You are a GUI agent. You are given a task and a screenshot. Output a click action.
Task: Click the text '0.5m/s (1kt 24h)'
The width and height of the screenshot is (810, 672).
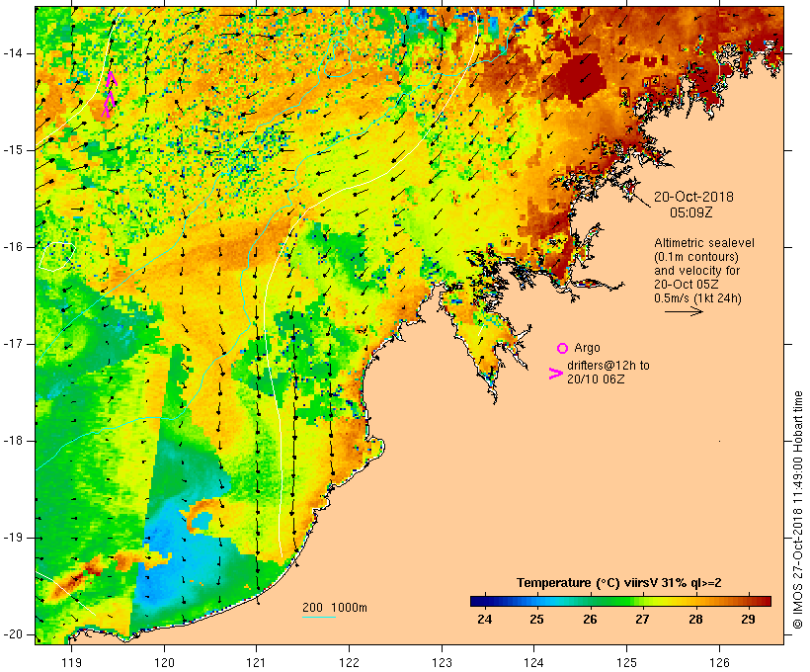point(697,298)
